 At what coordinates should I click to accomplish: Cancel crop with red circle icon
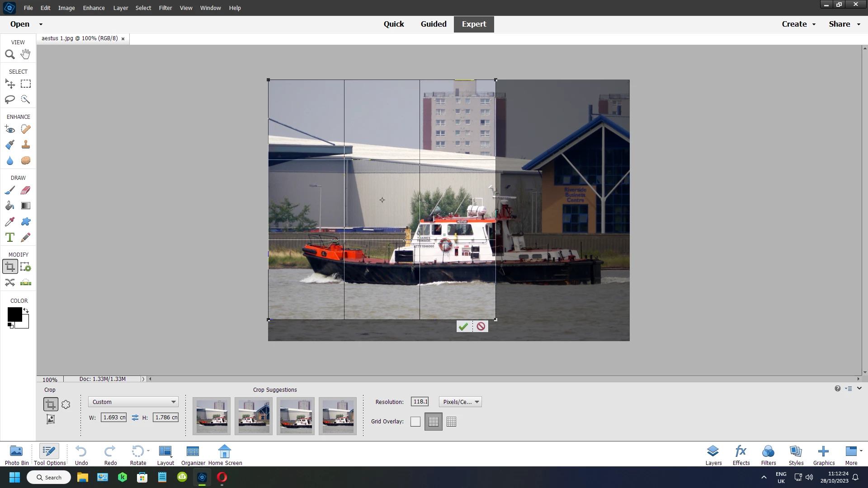[x=481, y=326]
